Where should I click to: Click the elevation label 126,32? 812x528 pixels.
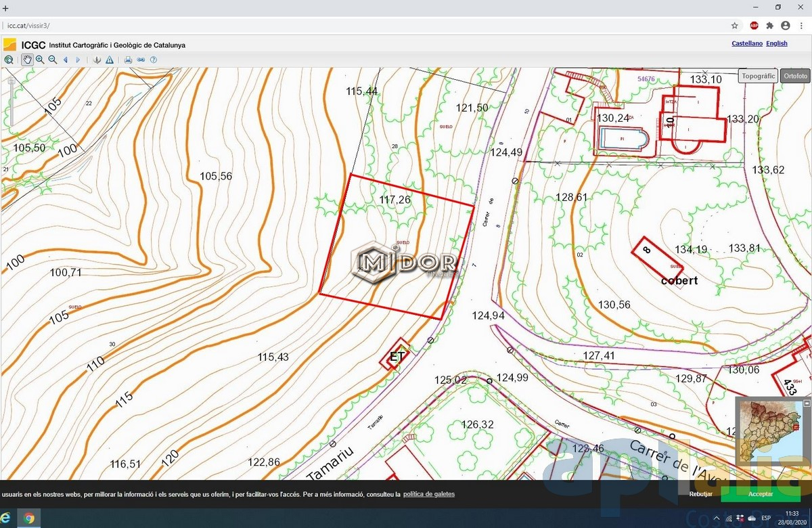[x=478, y=424]
